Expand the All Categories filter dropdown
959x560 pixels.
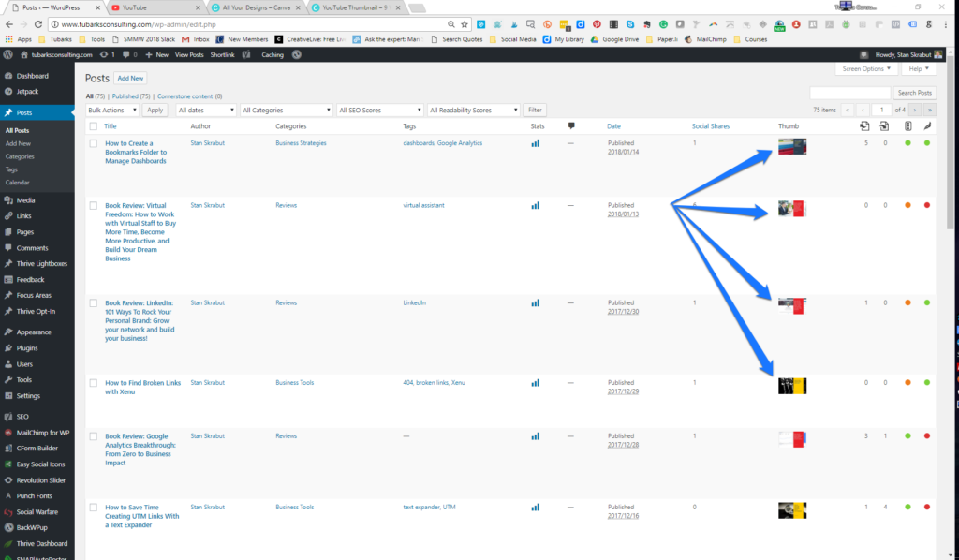[286, 110]
